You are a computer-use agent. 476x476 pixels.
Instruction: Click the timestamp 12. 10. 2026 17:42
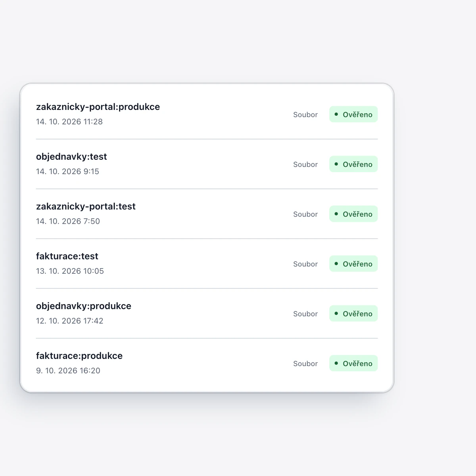(x=70, y=321)
